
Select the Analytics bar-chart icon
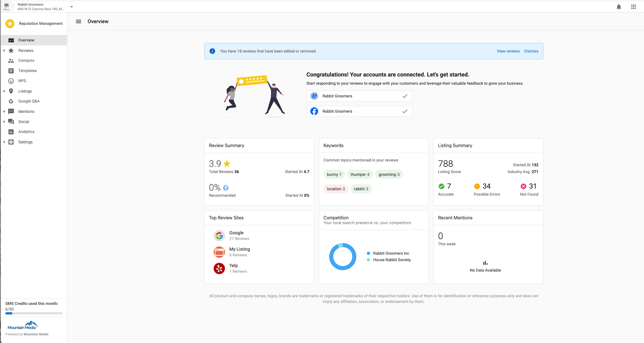tap(11, 132)
